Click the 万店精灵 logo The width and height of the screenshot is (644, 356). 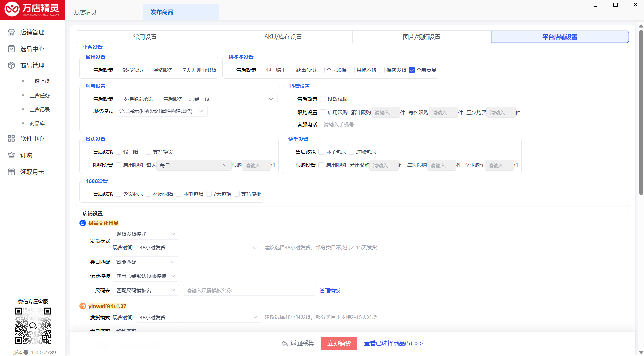pyautogui.click(x=32, y=10)
